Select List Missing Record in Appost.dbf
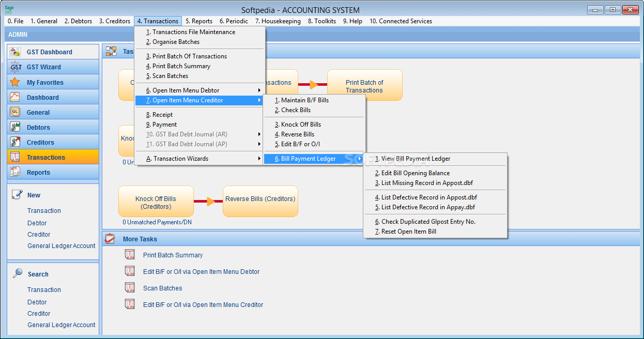Viewport: 644px width, 339px height. pos(436,183)
